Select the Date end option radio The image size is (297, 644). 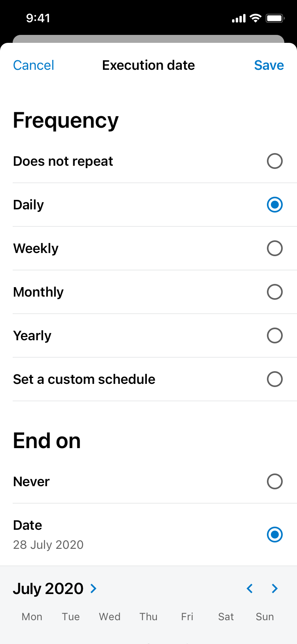(x=274, y=535)
